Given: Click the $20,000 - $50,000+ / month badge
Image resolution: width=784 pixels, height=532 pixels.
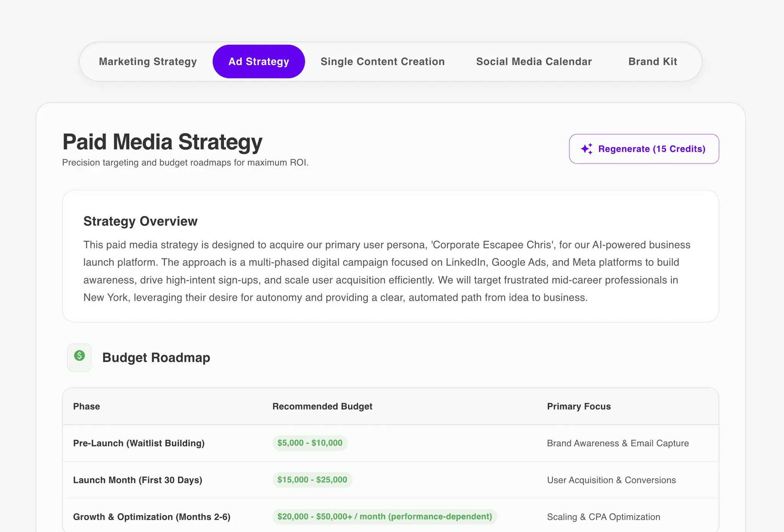Looking at the screenshot, I should tap(385, 516).
